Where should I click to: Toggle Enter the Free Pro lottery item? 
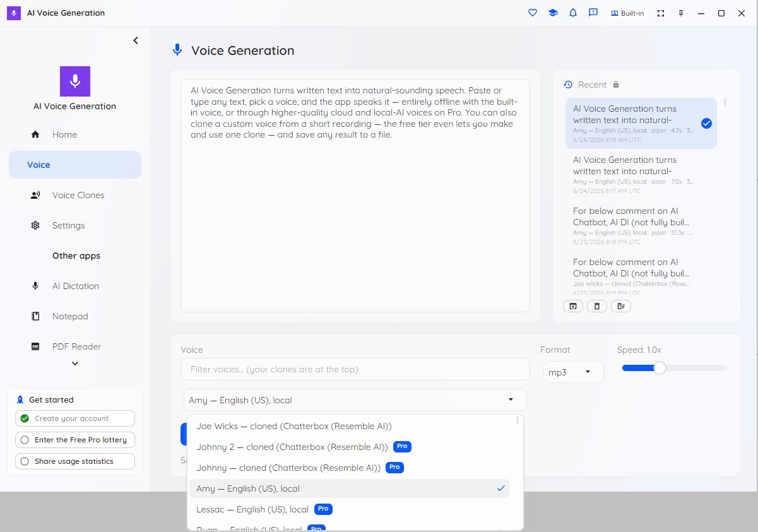(75, 440)
